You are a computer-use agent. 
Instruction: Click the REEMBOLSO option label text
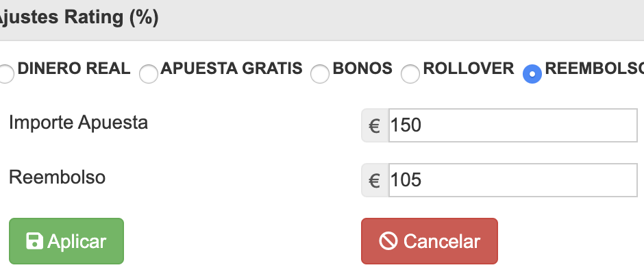point(594,68)
